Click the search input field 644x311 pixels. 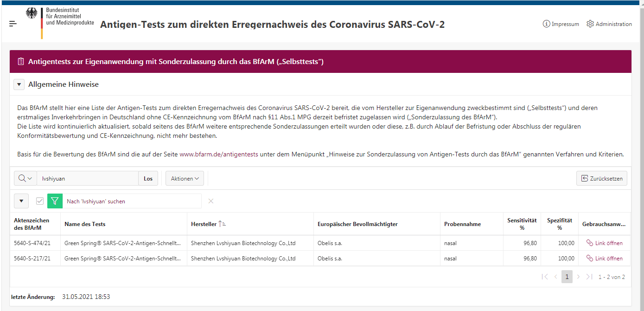pos(87,178)
